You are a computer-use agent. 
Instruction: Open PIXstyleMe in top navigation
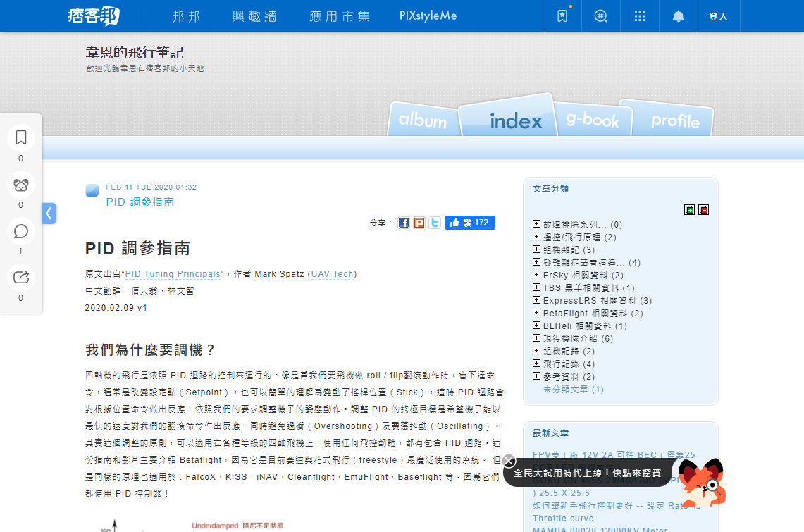coord(428,16)
